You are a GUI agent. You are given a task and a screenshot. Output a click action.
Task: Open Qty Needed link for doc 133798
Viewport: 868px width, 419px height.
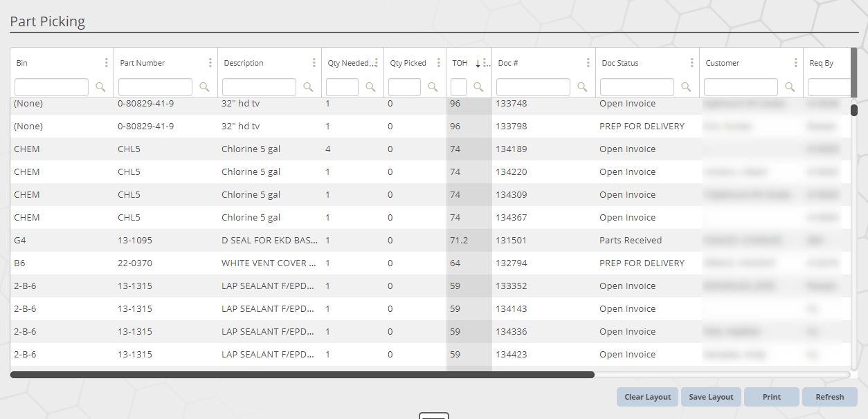click(x=327, y=127)
